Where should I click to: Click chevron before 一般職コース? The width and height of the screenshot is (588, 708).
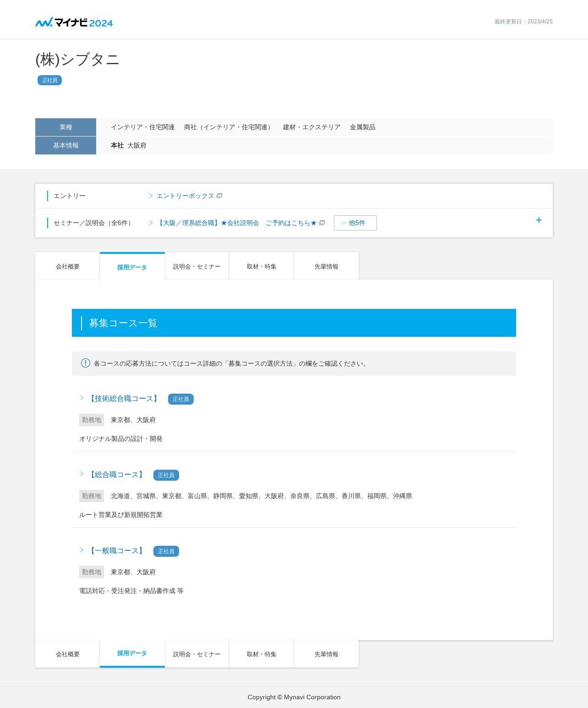click(x=82, y=550)
